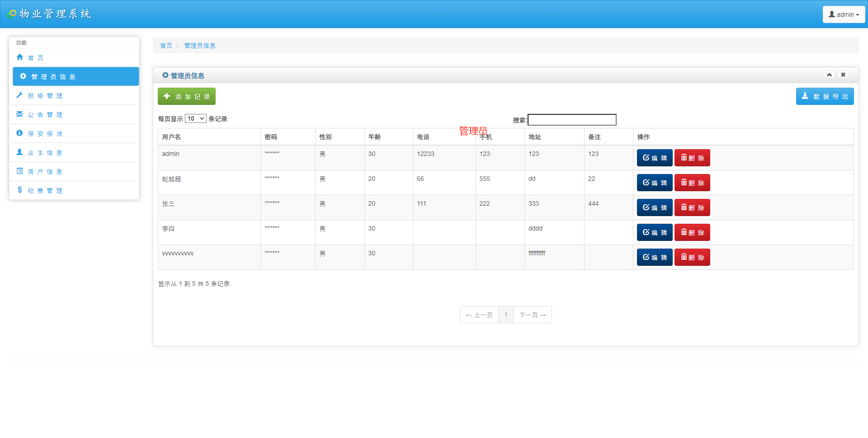Viewport: 868px width, 438px height.
Task: Delete the 李四 row
Action: click(692, 232)
